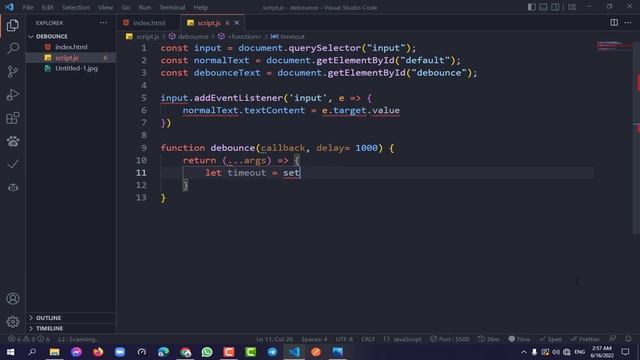
Task: Open the Help menu
Action: [201, 7]
